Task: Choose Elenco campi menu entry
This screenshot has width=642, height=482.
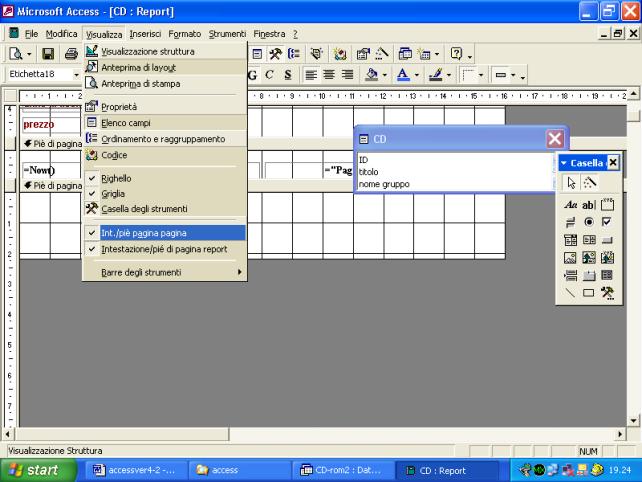Action: pos(165,123)
